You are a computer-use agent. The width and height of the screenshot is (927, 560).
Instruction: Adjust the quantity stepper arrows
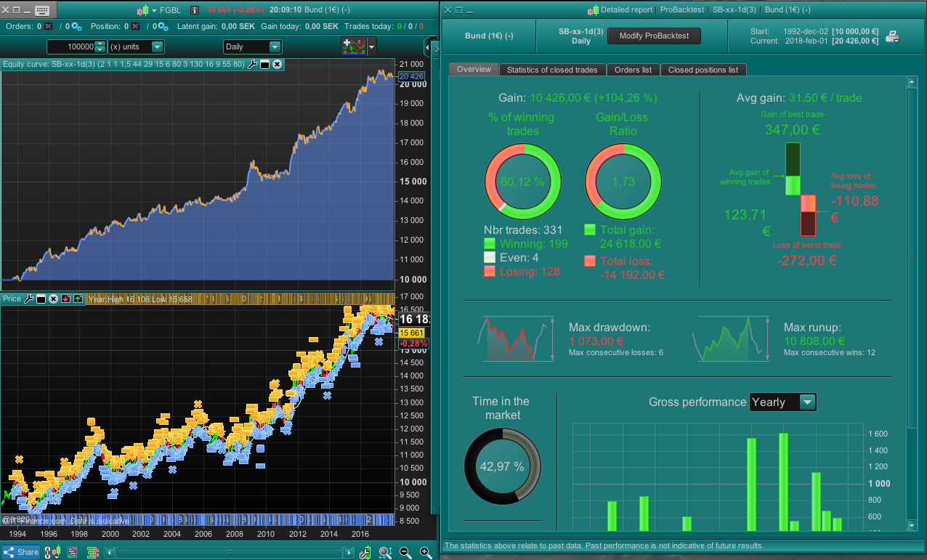point(100,46)
